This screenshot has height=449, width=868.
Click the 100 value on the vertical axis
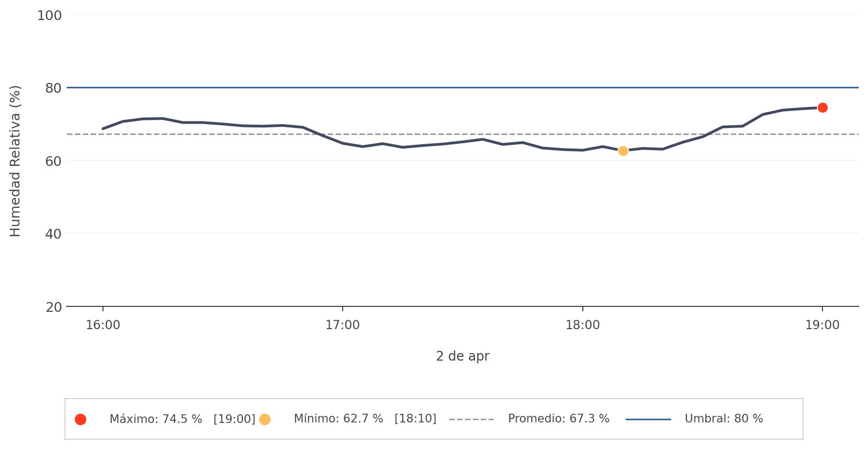point(49,16)
